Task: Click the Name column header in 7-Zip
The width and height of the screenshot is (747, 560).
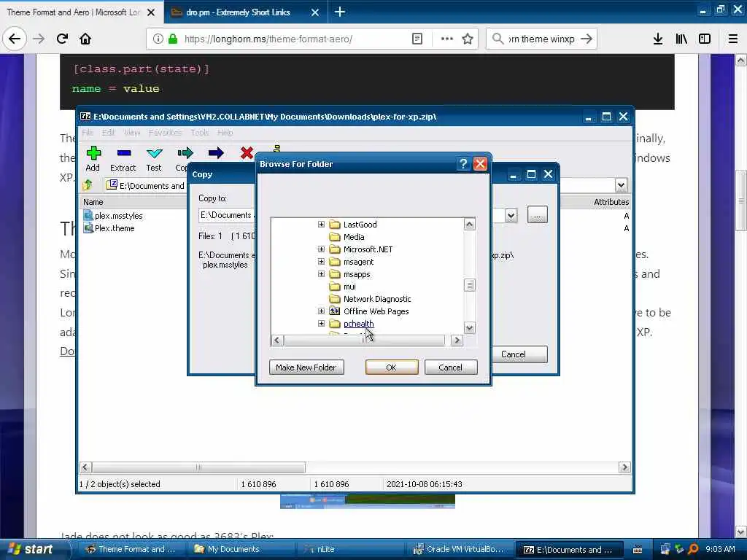Action: tap(93, 202)
